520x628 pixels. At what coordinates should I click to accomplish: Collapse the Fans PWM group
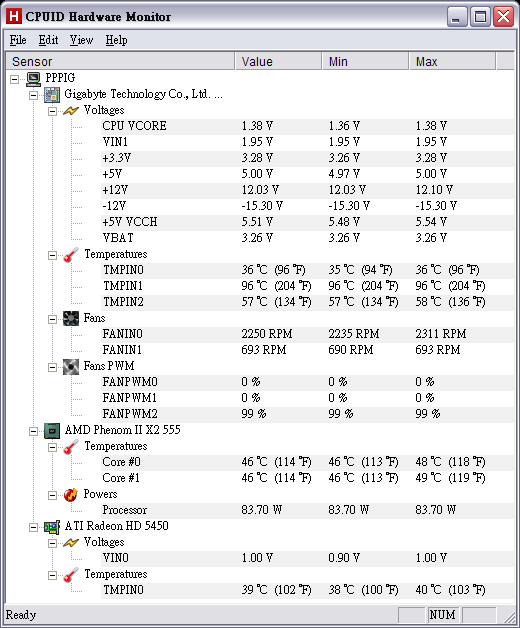(52, 367)
